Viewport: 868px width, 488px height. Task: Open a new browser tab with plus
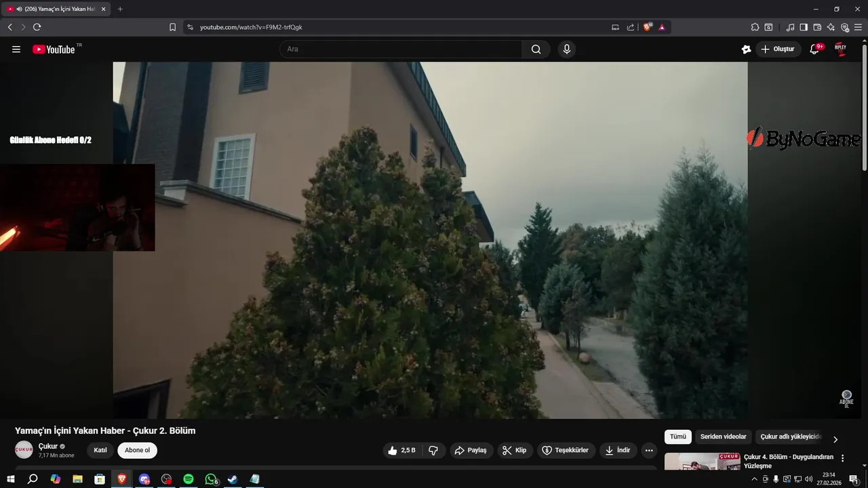tap(120, 9)
